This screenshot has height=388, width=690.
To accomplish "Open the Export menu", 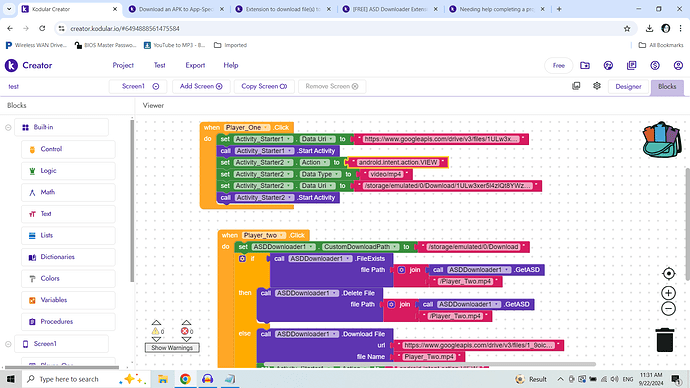I will pyautogui.click(x=195, y=66).
